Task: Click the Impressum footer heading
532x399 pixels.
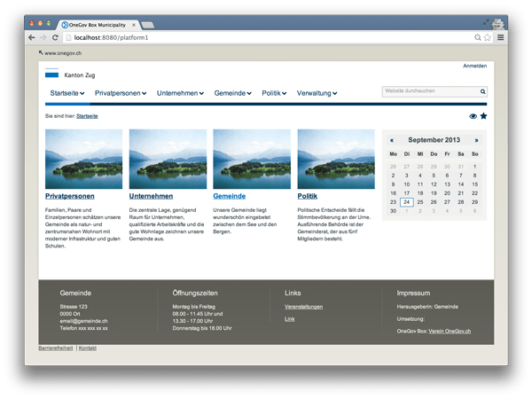Action: pos(413,293)
